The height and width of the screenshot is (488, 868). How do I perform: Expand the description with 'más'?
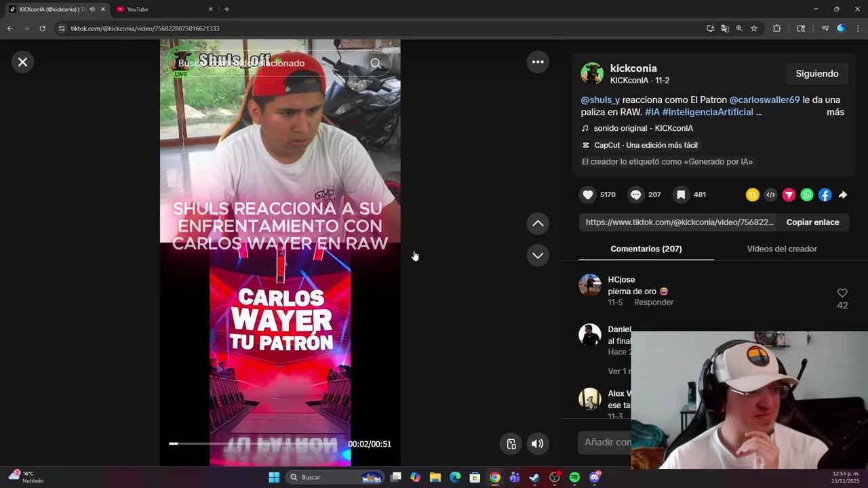coord(835,112)
